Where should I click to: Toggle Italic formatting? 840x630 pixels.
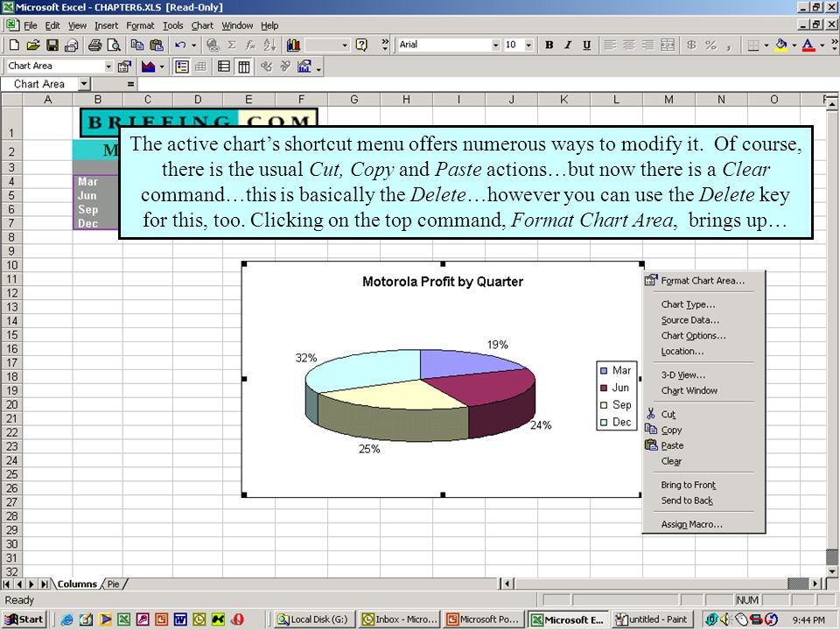(568, 45)
